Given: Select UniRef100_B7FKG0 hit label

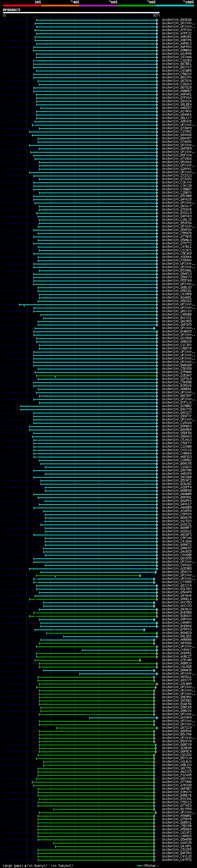Looking at the screenshot, I should 177,98.
